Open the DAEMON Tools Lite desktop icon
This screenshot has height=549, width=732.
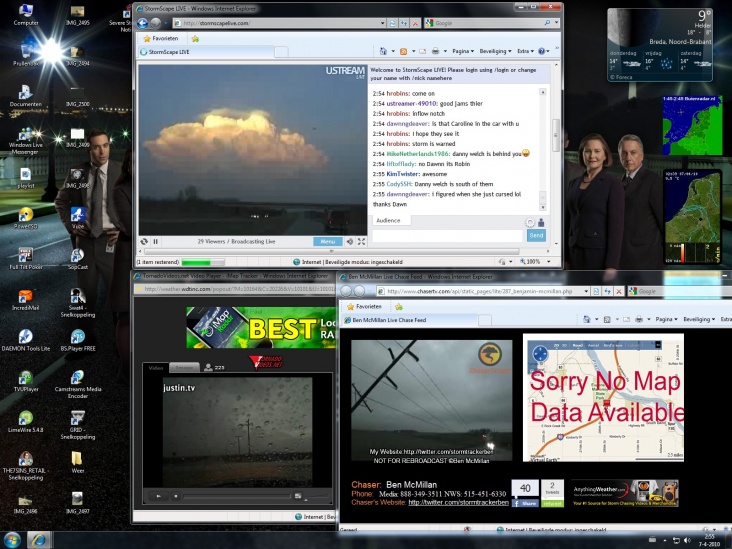coord(26,340)
